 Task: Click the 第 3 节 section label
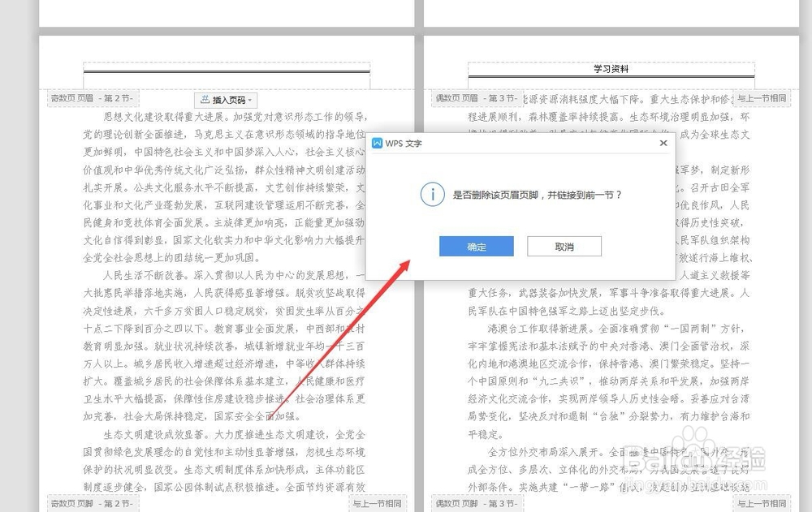pos(500,97)
